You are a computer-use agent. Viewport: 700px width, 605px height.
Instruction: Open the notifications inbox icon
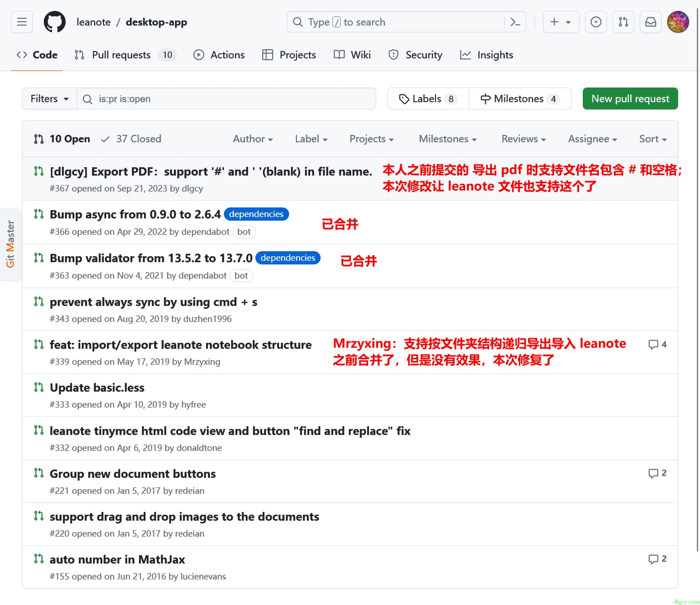coord(651,22)
